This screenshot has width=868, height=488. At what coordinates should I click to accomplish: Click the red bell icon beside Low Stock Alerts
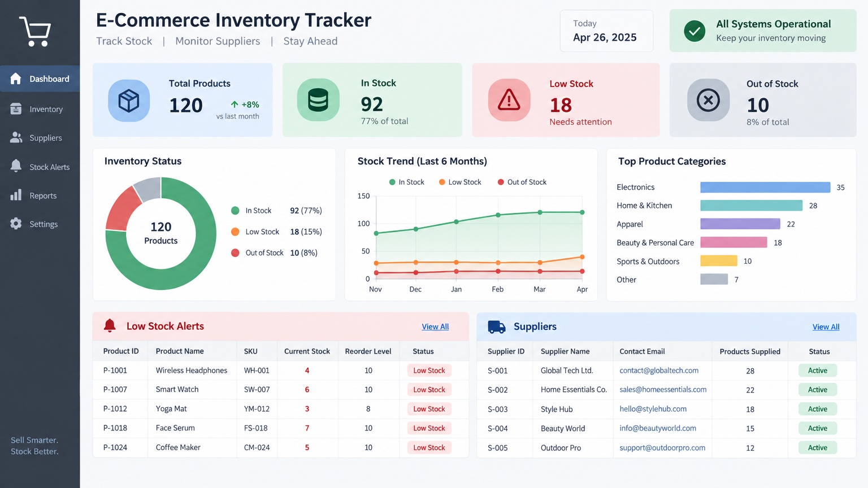110,325
